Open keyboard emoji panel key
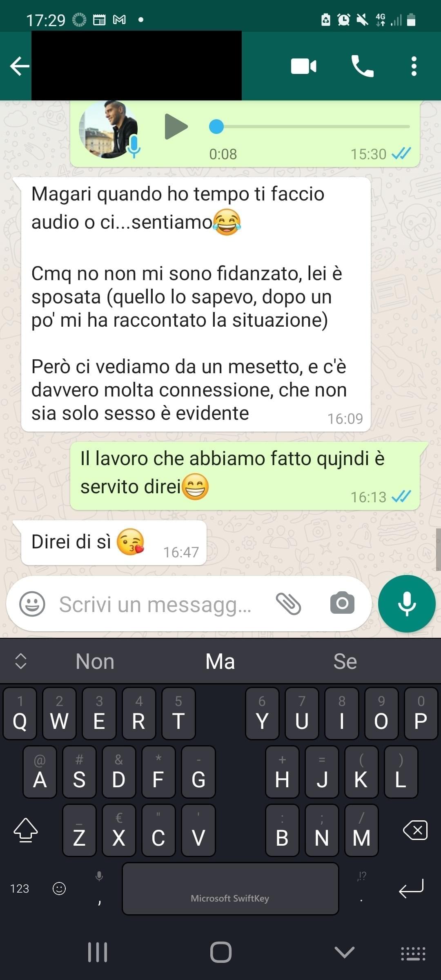Screen dimensions: 441x980 [x=59, y=888]
